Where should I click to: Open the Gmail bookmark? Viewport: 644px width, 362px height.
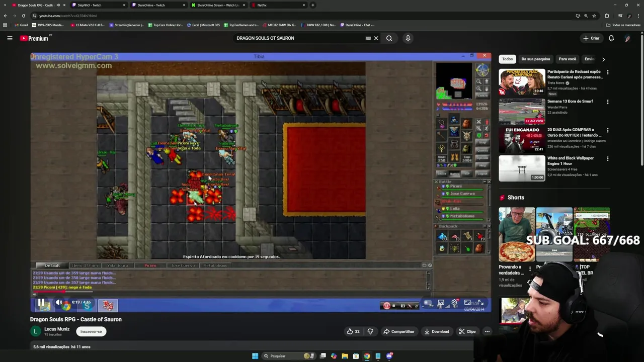21,25
